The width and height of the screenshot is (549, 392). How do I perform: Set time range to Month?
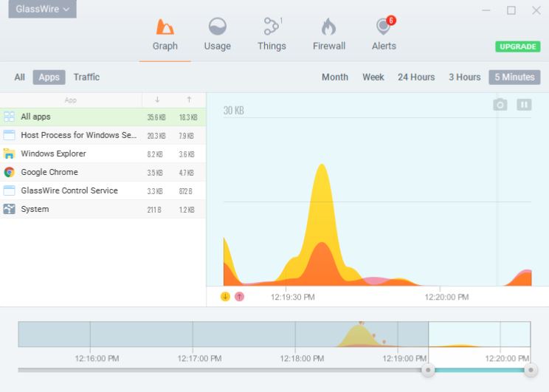[335, 77]
